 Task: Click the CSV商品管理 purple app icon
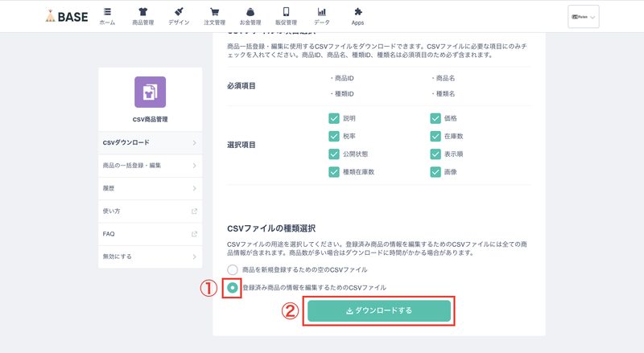[x=151, y=92]
